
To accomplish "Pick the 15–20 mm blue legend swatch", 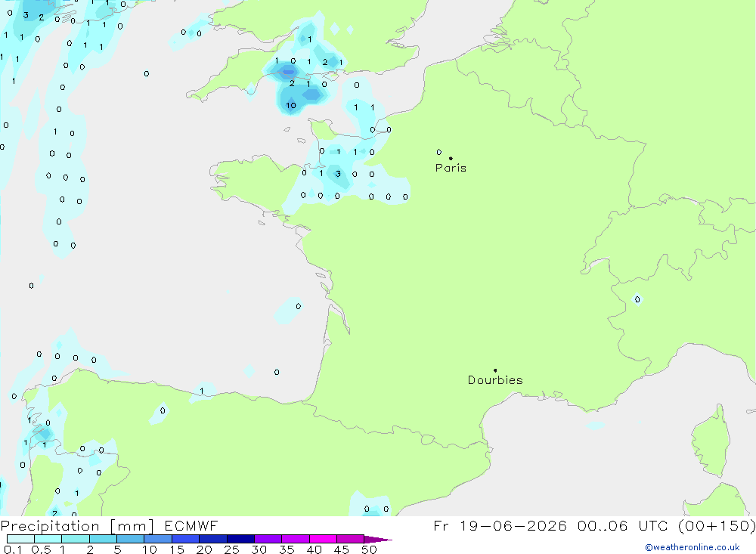I will pyautogui.click(x=186, y=539).
